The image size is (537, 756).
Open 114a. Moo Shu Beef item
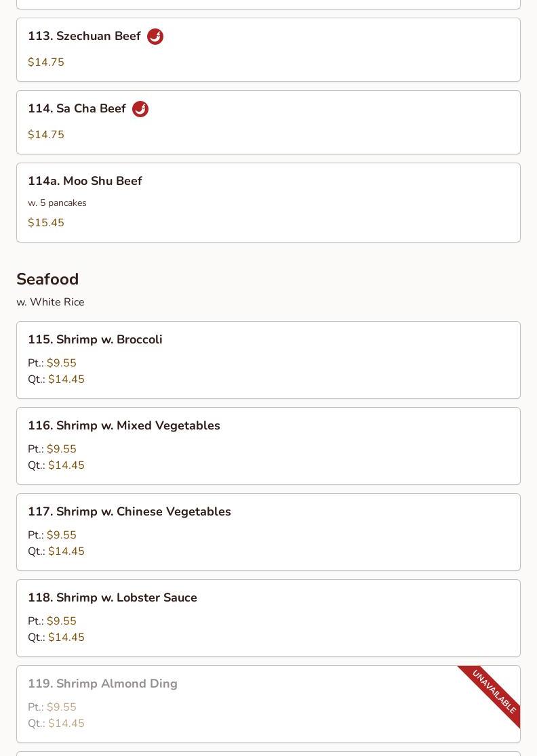point(268,203)
